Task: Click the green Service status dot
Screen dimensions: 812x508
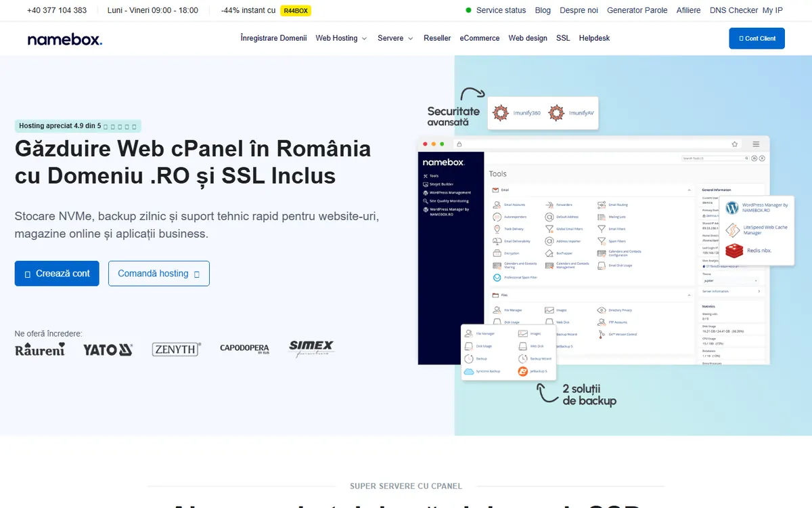Action: [469, 10]
